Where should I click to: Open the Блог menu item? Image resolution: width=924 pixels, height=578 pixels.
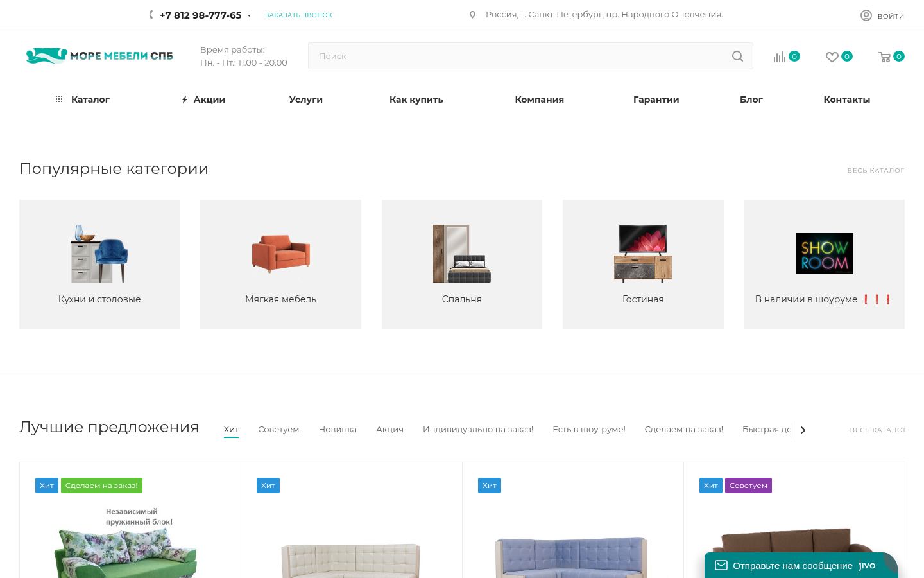click(x=751, y=100)
